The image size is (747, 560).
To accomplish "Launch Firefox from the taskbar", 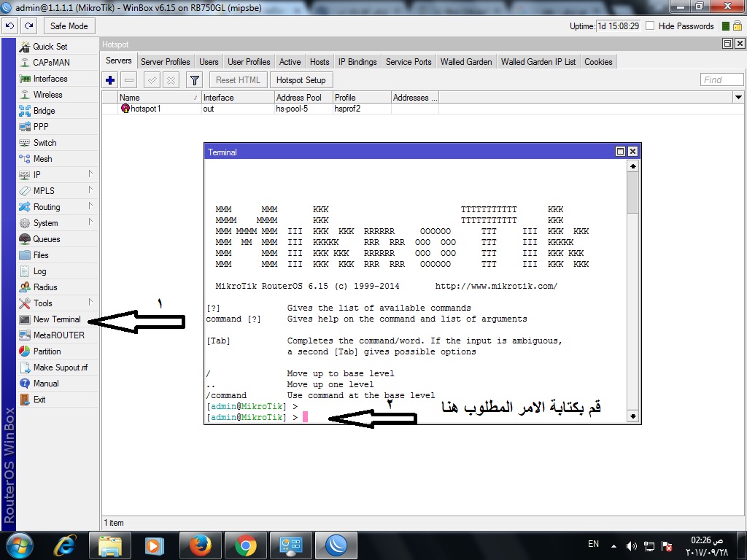I will coord(200,545).
